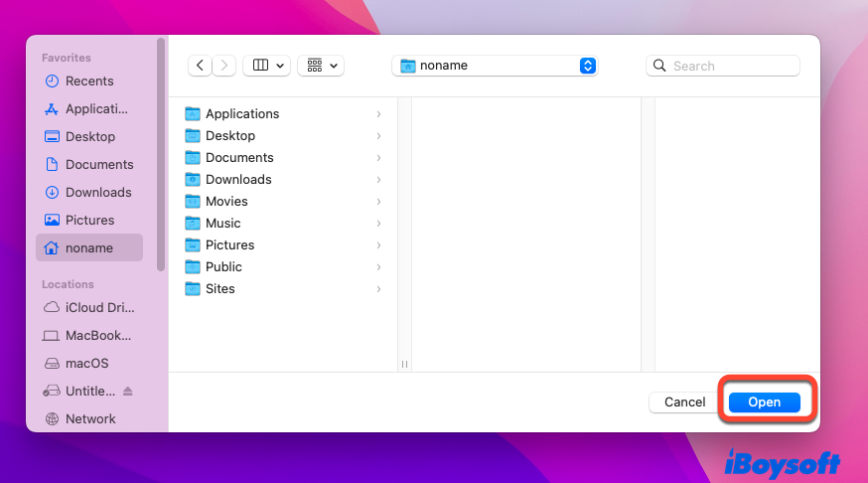Select the macOS disk in sidebar
The width and height of the screenshot is (868, 483).
pyautogui.click(x=87, y=364)
